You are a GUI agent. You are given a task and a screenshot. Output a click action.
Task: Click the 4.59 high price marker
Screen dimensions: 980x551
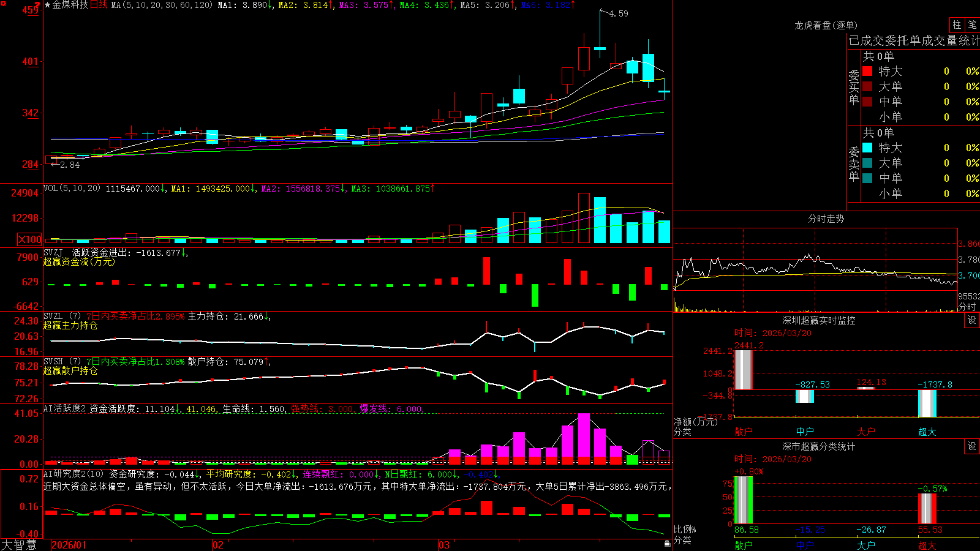pos(619,13)
